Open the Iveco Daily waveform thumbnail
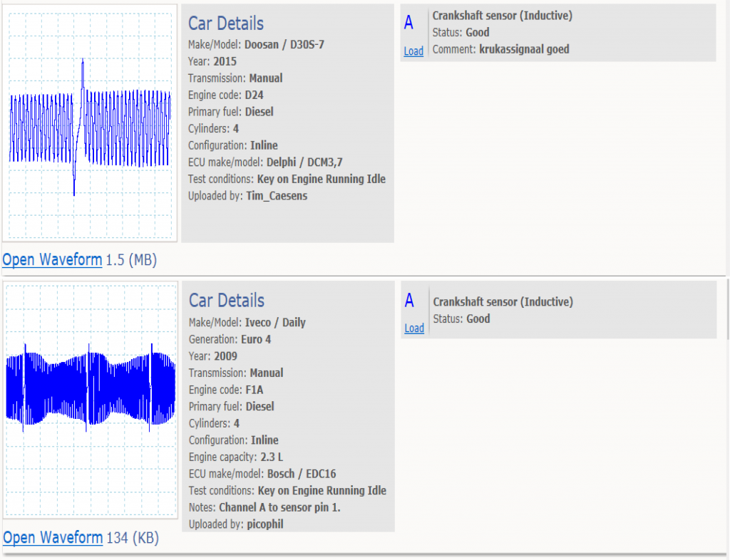730x560 pixels. tap(90, 400)
